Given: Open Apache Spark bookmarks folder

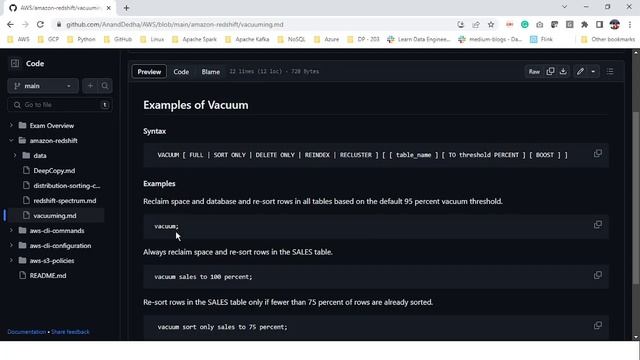Looking at the screenshot, I should point(194,39).
